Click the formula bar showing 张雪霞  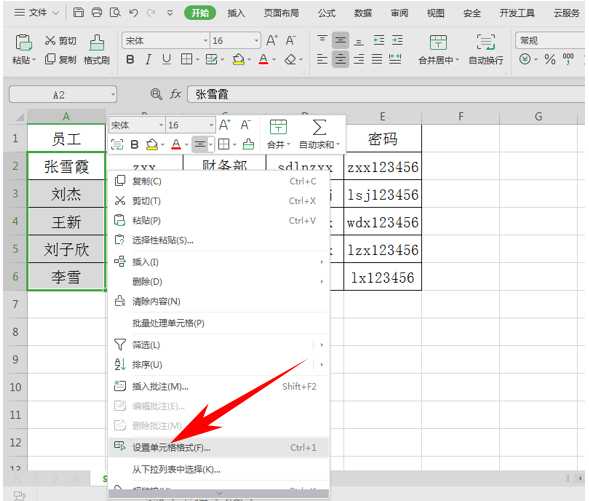[x=387, y=94]
